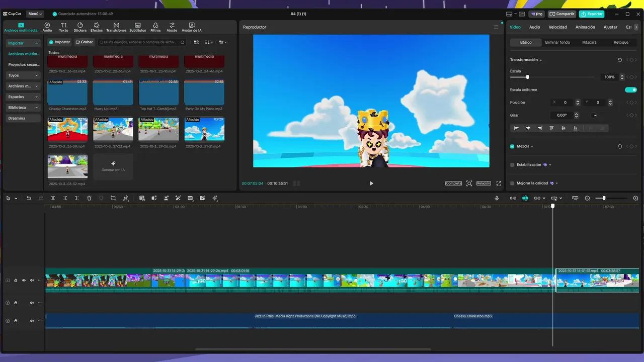This screenshot has width=644, height=362.
Task: Uncheck the Mezcla checkbox
Action: 512,146
